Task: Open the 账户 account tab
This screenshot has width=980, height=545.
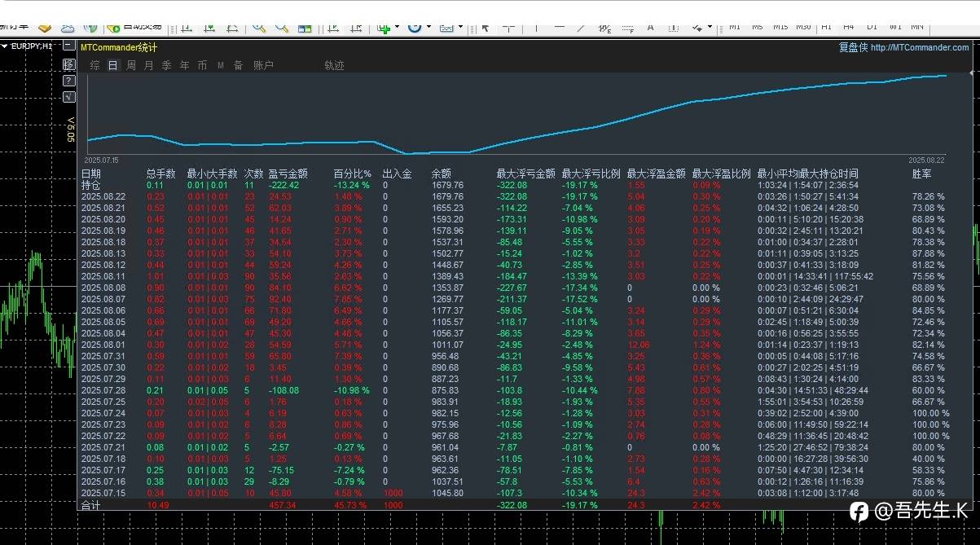Action: pos(263,66)
